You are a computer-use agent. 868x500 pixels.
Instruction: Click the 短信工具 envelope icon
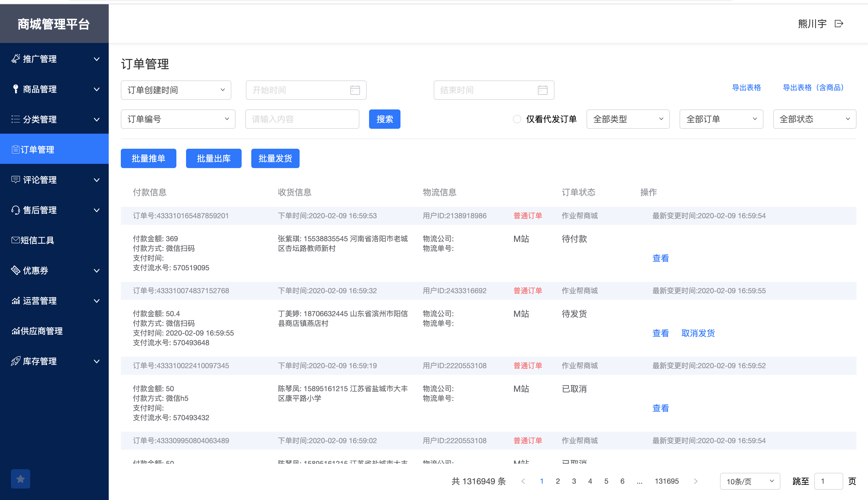[15, 240]
